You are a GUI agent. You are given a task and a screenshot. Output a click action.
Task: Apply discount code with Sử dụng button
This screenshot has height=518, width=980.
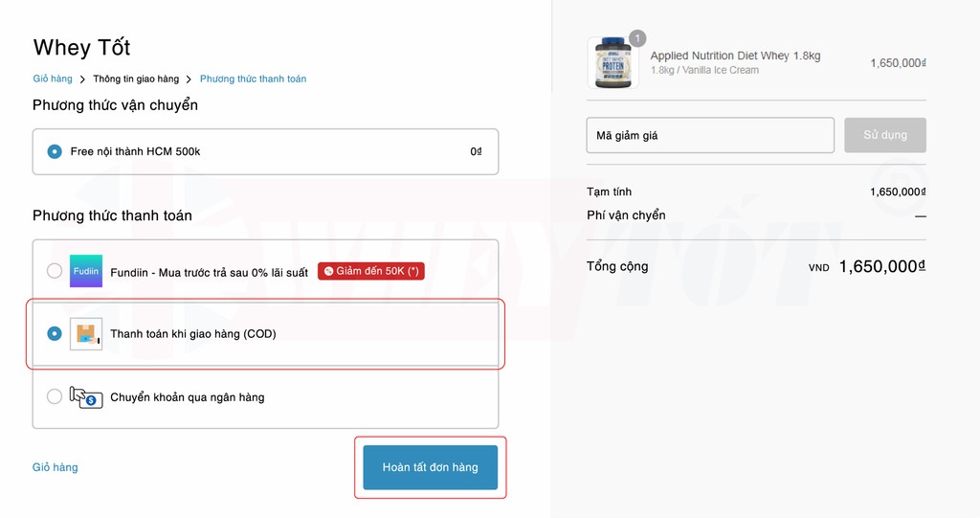click(885, 135)
